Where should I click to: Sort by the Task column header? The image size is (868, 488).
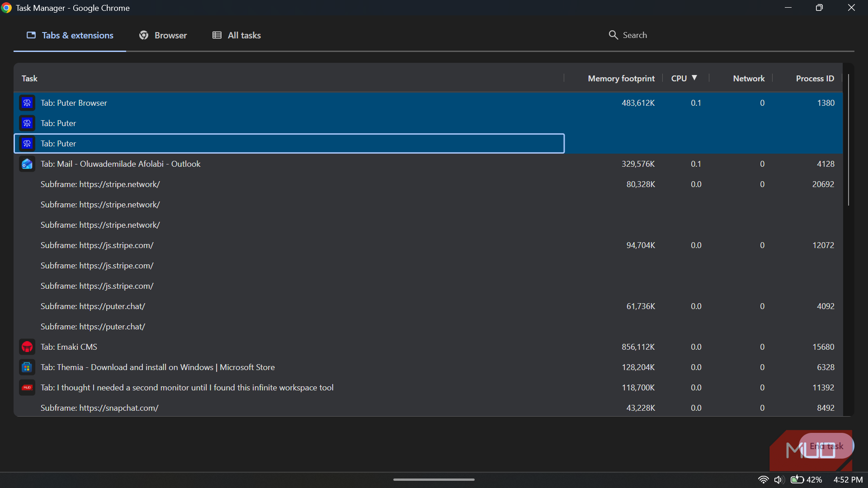(x=29, y=79)
